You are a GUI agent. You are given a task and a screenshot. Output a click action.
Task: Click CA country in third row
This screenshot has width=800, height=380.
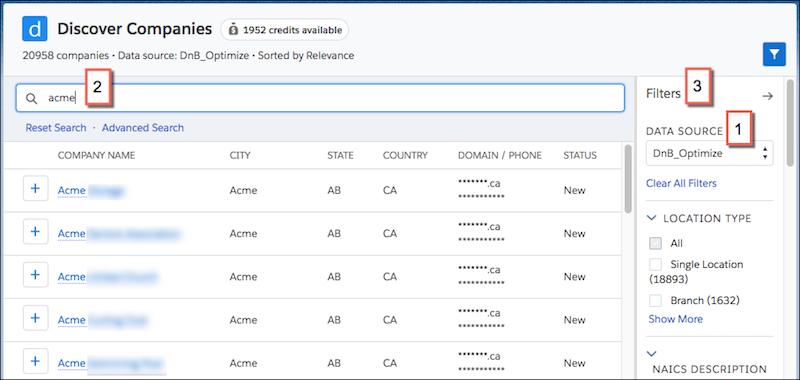coord(390,277)
